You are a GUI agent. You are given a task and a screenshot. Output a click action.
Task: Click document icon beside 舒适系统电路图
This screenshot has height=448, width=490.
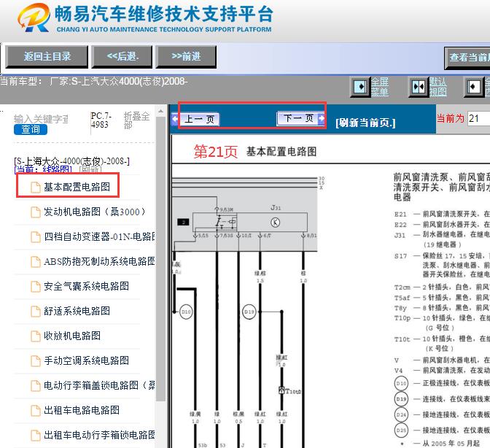point(36,311)
